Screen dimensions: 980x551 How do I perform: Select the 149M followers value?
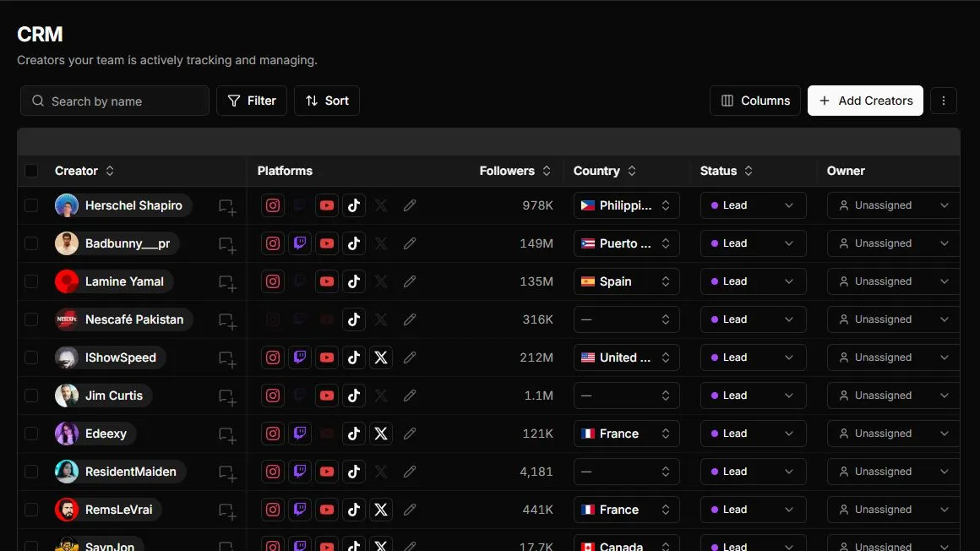[x=536, y=243]
